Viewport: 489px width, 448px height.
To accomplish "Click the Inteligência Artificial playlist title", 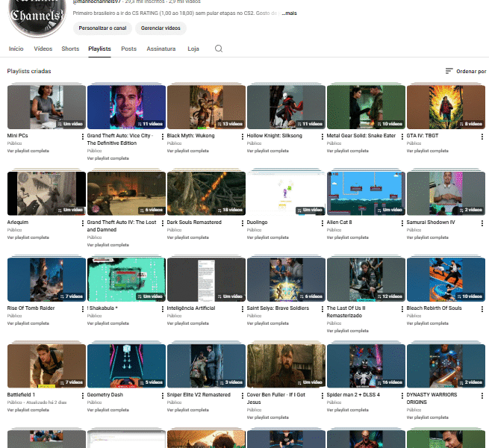I will point(191,308).
